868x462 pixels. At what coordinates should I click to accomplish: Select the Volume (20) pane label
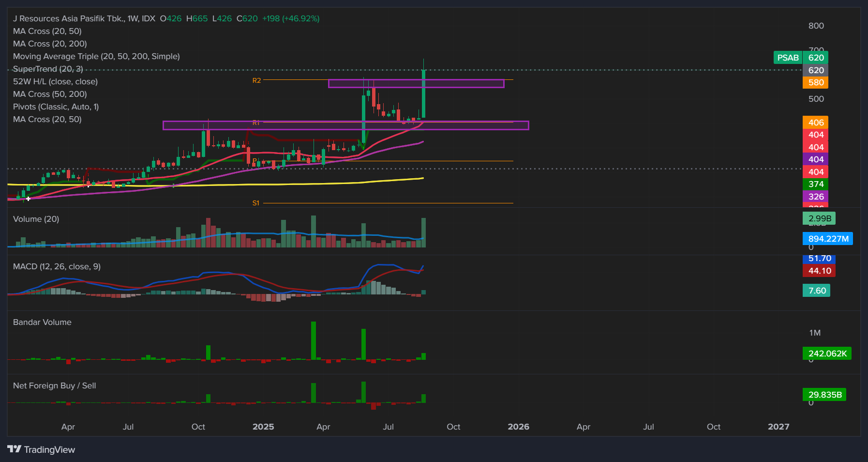point(36,219)
